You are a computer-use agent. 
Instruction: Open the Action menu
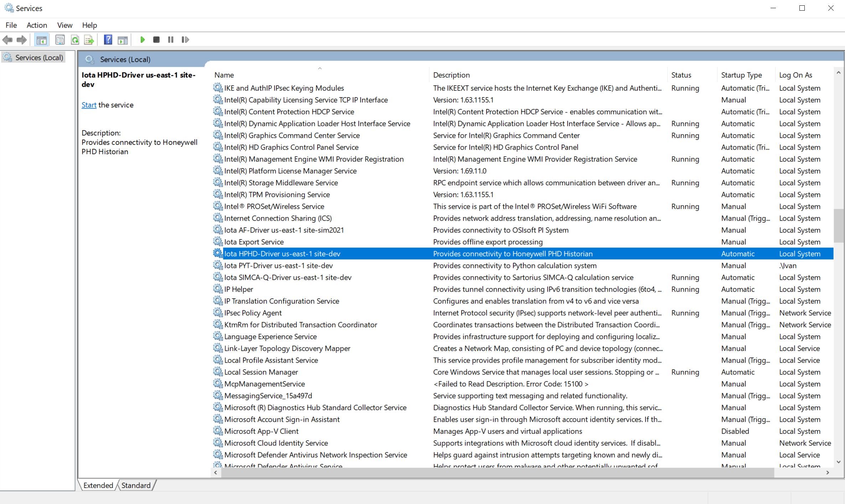click(37, 25)
